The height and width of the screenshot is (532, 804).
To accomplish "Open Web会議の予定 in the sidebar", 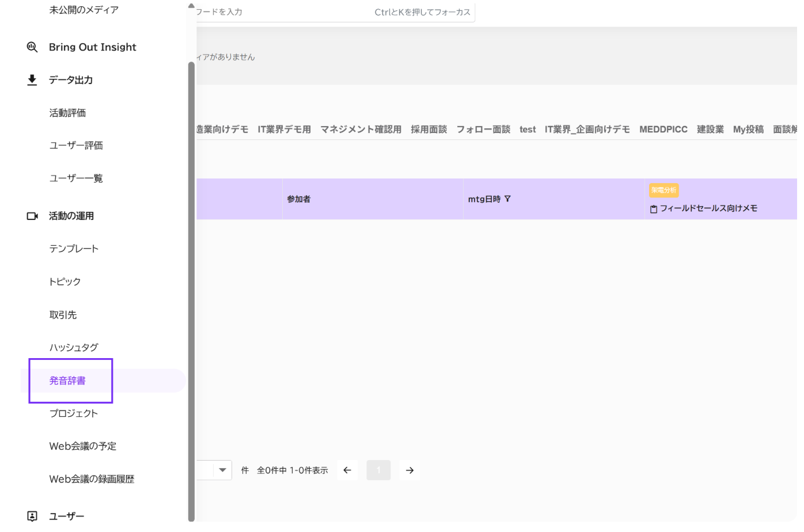I will (83, 446).
